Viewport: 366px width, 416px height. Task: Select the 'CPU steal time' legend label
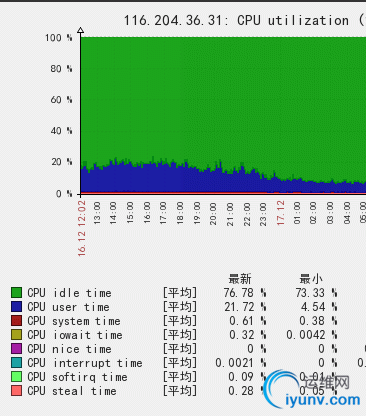(72, 391)
